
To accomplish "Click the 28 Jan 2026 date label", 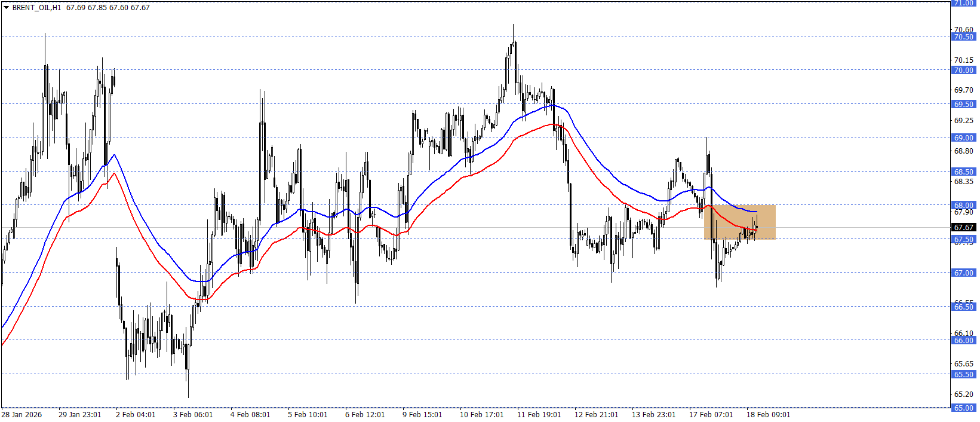I will coord(21,415).
